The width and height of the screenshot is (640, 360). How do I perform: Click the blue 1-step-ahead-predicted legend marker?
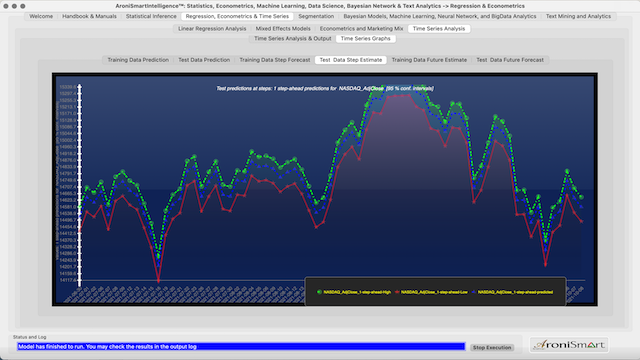click(473, 292)
